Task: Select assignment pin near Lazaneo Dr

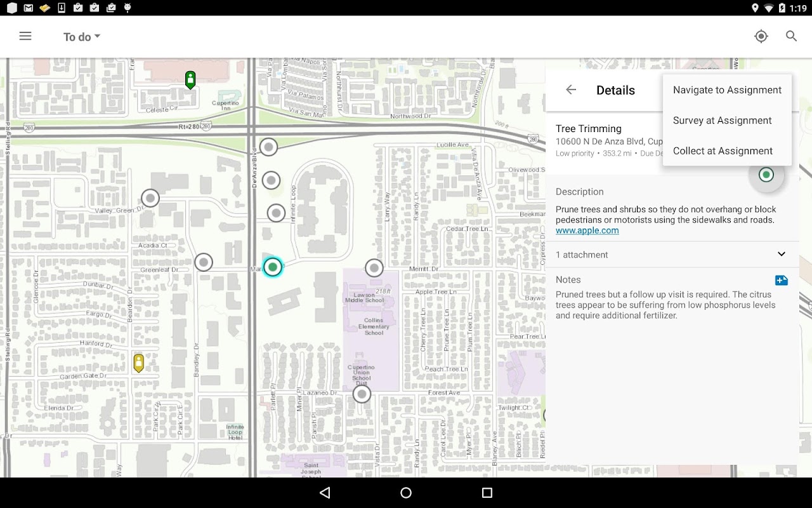Action: pyautogui.click(x=362, y=394)
